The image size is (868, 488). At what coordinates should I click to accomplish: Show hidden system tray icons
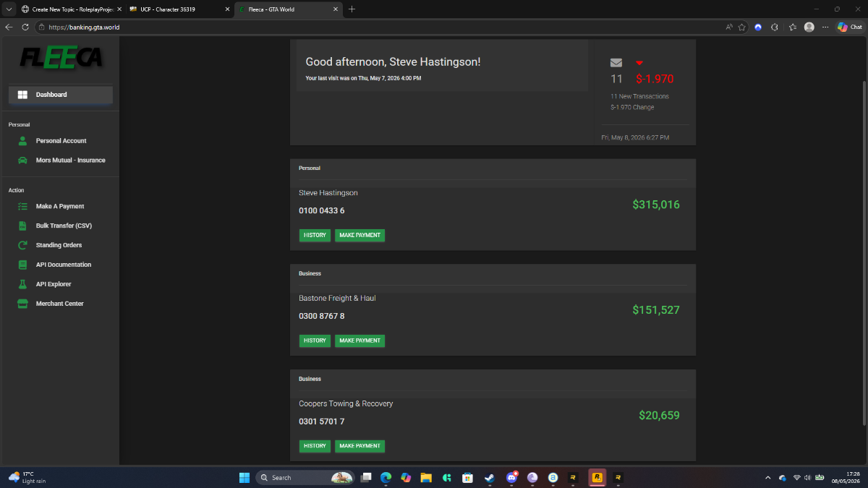click(768, 478)
